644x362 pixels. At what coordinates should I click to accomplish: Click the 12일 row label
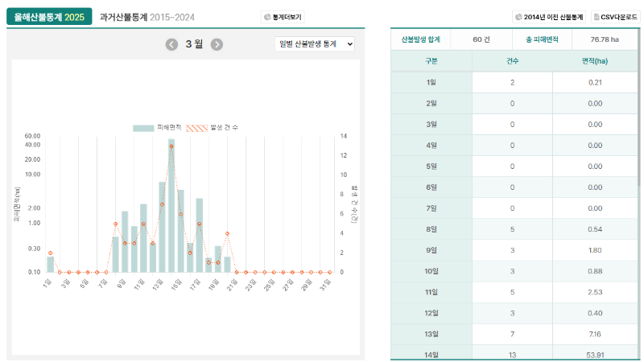tap(431, 313)
